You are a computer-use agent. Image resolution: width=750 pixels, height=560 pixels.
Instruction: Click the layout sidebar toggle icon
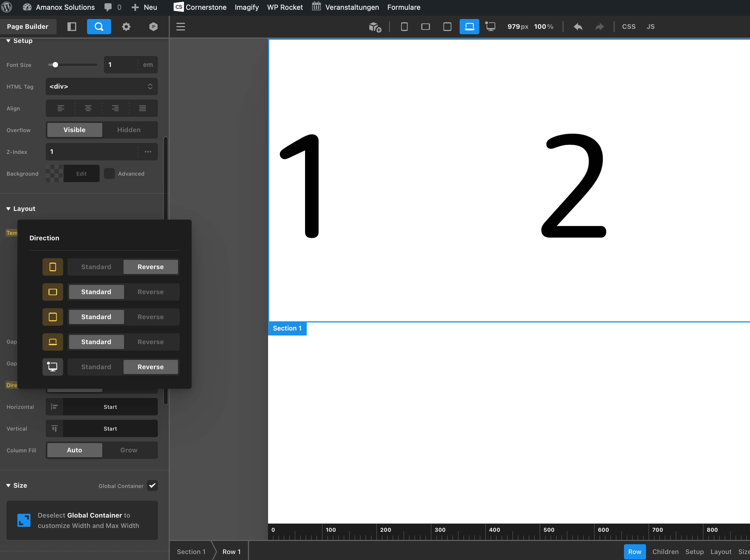click(72, 26)
